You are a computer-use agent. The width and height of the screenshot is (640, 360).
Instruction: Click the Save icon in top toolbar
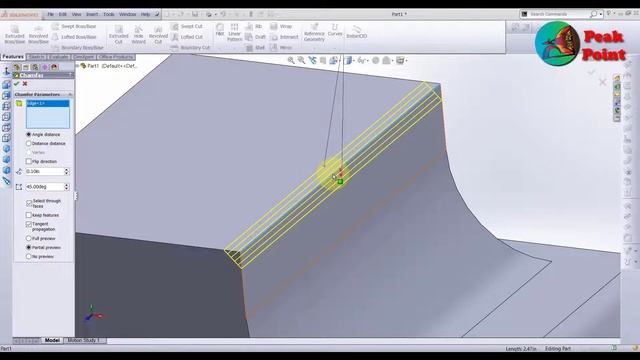click(x=195, y=14)
